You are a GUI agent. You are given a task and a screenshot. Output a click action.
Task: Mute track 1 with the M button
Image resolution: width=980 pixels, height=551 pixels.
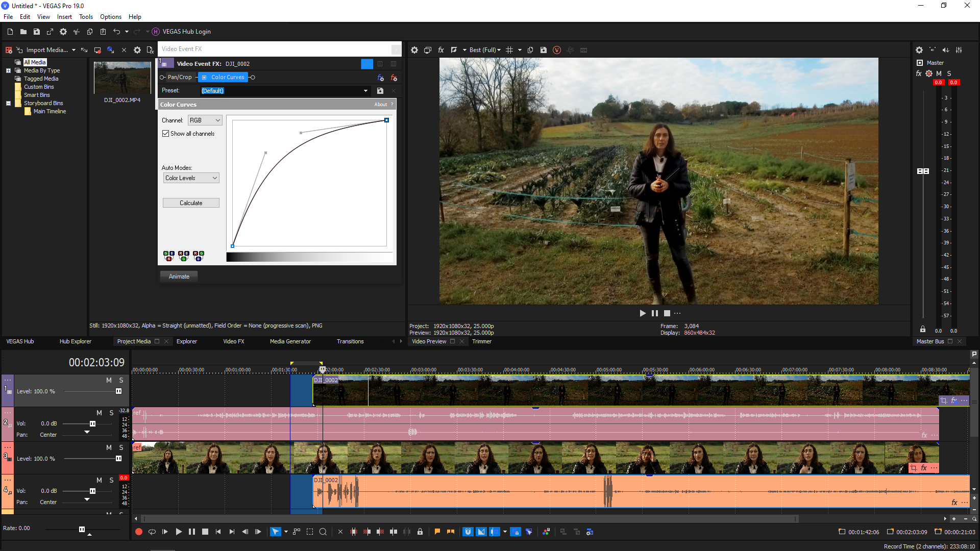click(x=109, y=380)
